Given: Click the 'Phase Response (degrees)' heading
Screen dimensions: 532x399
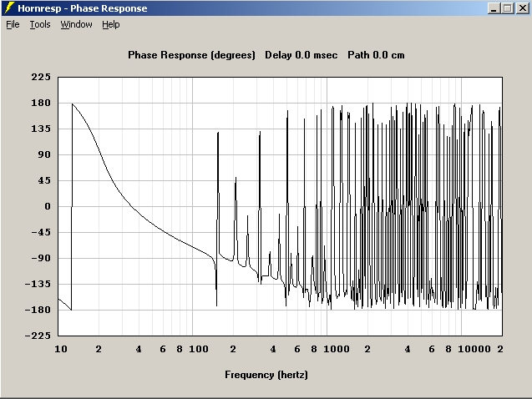Looking at the screenshot, I should point(191,55).
